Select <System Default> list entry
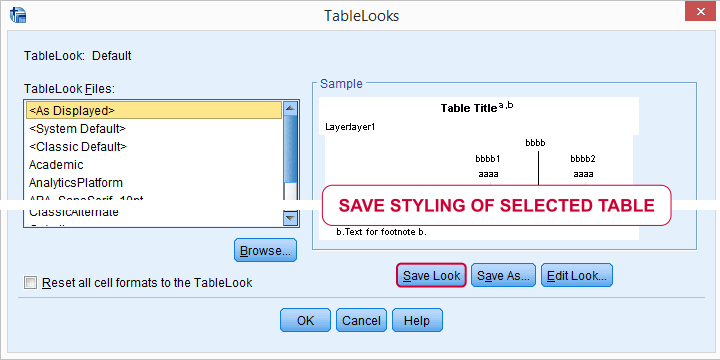The height and width of the screenshot is (360, 720). point(154,129)
